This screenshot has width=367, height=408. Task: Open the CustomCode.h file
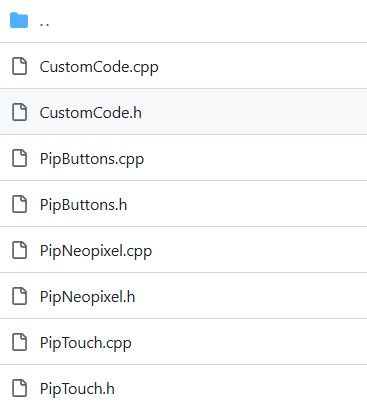click(91, 112)
